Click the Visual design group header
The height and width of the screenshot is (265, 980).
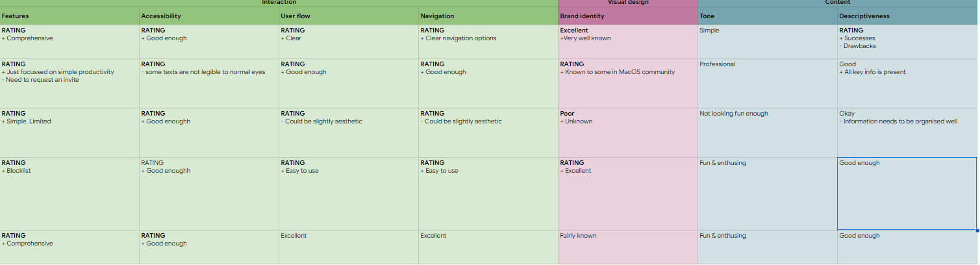coord(628,3)
